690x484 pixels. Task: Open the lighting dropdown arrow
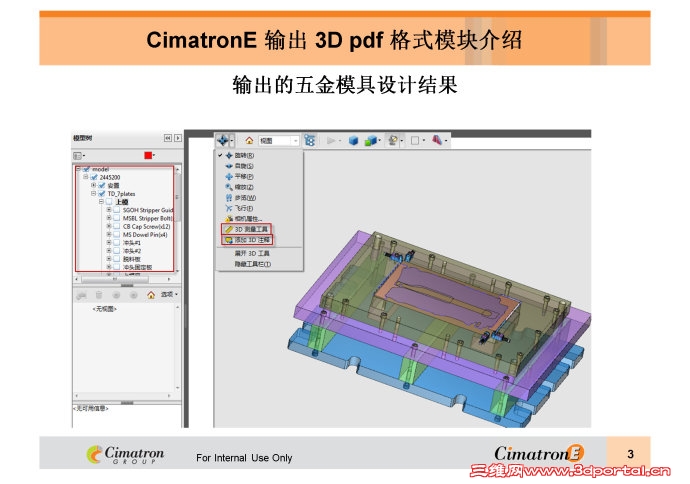(x=401, y=141)
